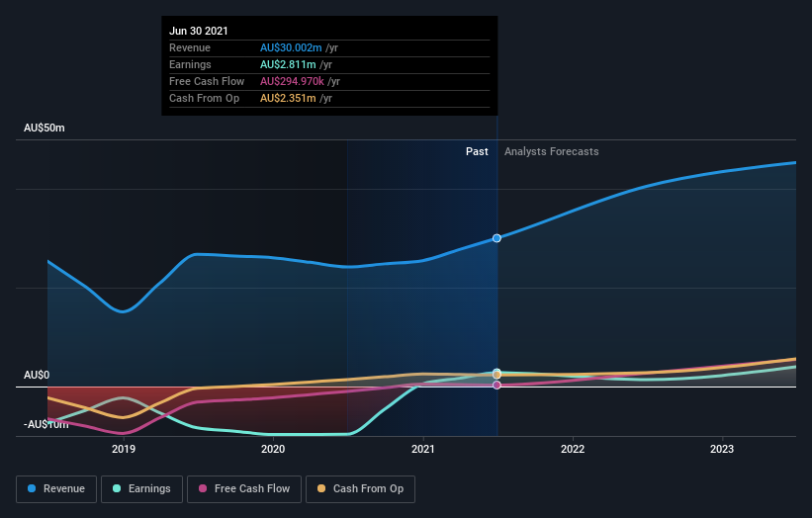
Task: Select the 2020 x-axis label
Action: (x=273, y=449)
